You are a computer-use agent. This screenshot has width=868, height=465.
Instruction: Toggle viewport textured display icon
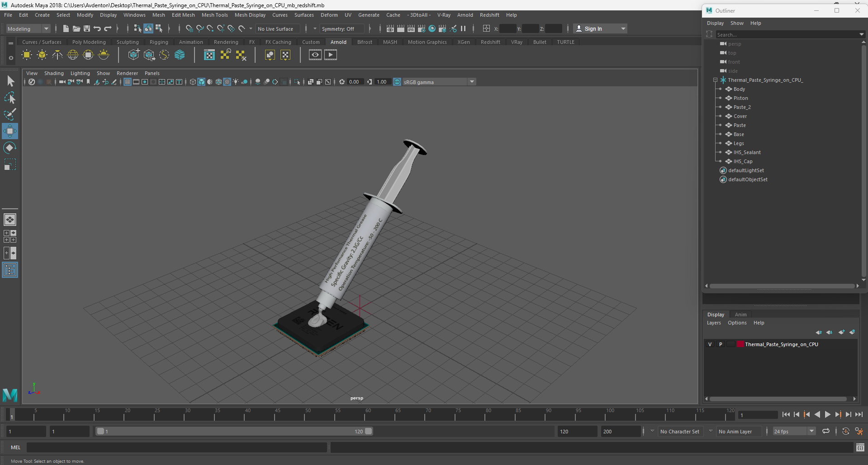pos(227,82)
